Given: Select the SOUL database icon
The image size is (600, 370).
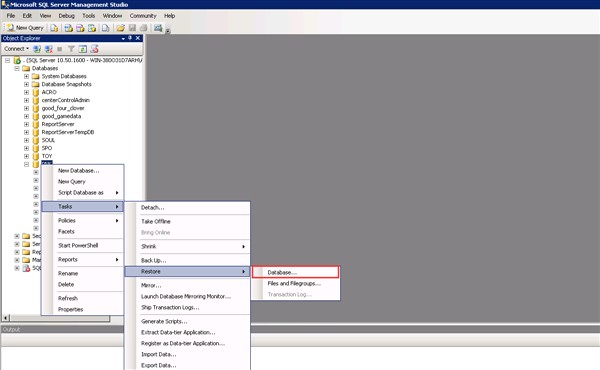Looking at the screenshot, I should coord(36,140).
